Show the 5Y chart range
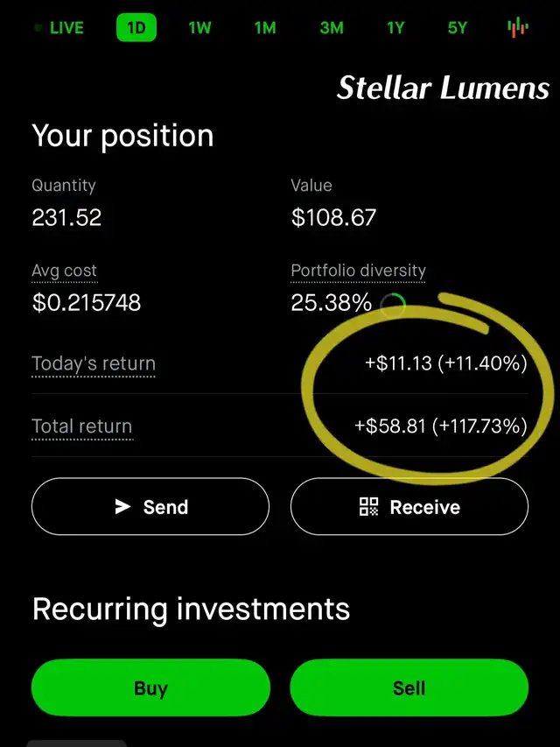 [458, 28]
